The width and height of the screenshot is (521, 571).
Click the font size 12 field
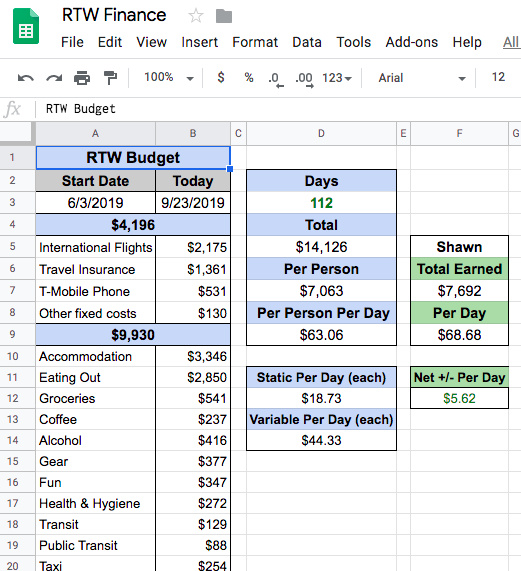498,77
